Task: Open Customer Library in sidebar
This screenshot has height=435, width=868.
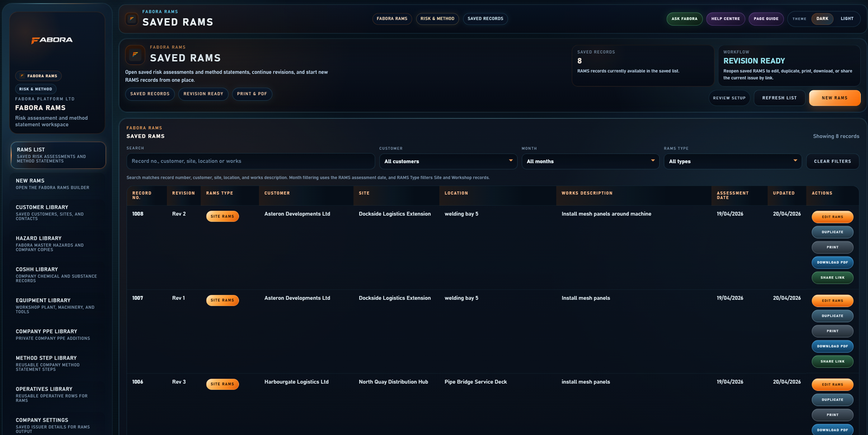Action: [x=58, y=213]
